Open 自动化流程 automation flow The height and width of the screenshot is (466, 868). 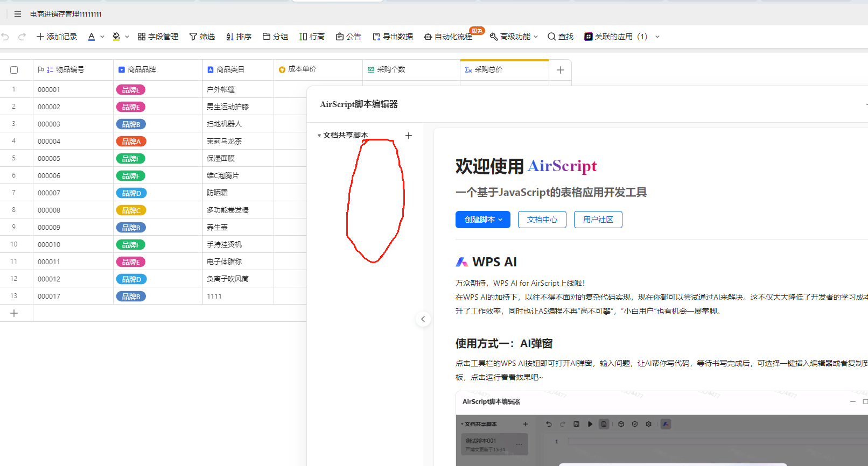point(448,37)
